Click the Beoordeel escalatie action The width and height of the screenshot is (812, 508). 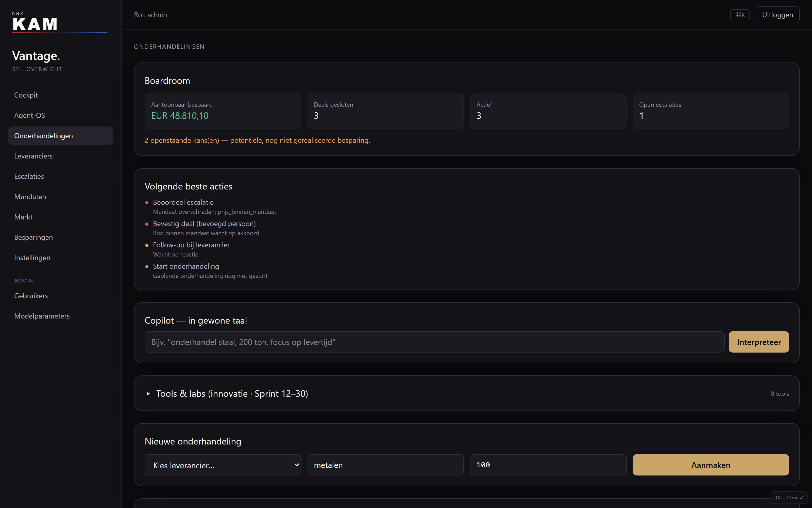click(x=183, y=202)
